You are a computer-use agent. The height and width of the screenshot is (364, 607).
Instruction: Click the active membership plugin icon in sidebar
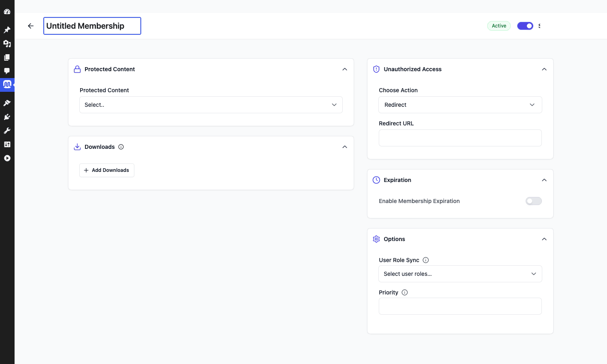[x=7, y=85]
